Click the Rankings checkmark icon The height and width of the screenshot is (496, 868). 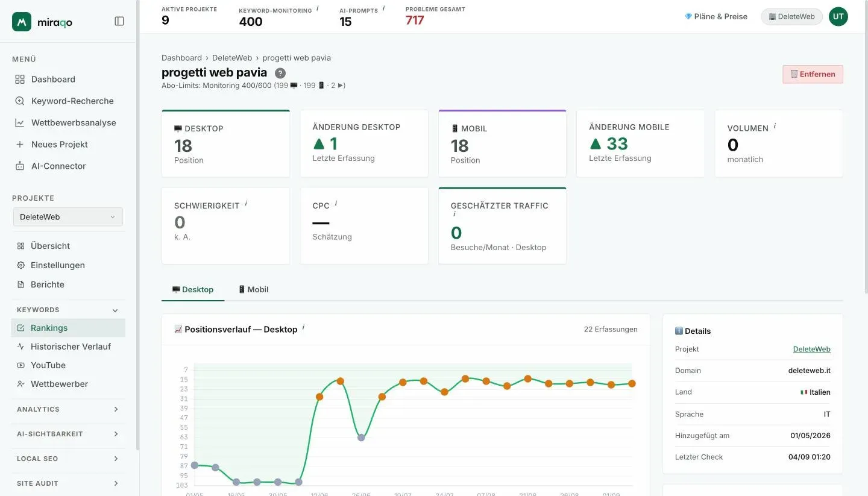[x=21, y=328]
